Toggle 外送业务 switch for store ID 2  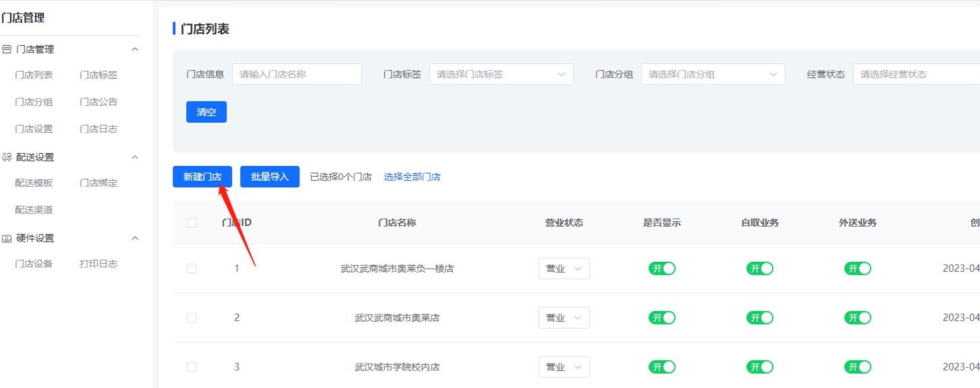pos(858,318)
